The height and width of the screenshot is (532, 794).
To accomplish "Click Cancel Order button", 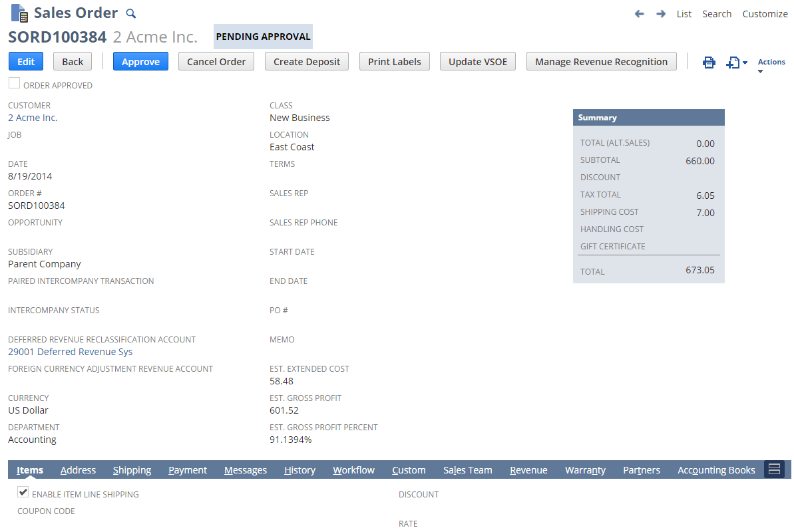I will click(x=216, y=61).
